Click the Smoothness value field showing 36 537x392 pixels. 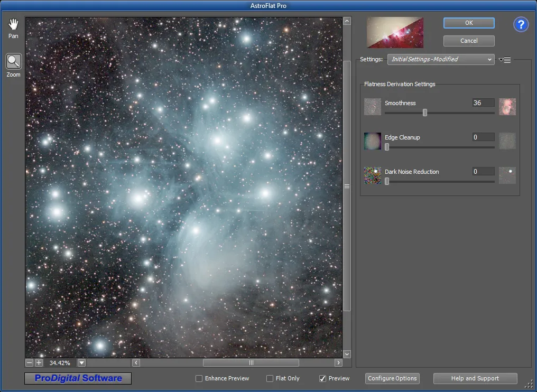point(483,102)
